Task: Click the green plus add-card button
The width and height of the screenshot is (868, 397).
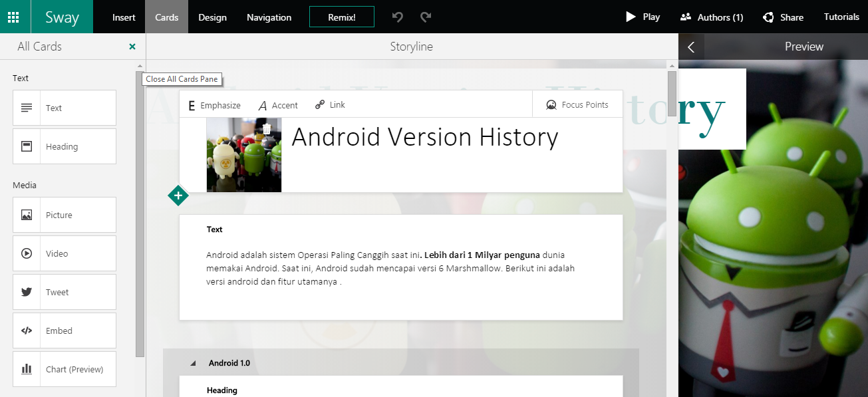Action: click(x=178, y=196)
